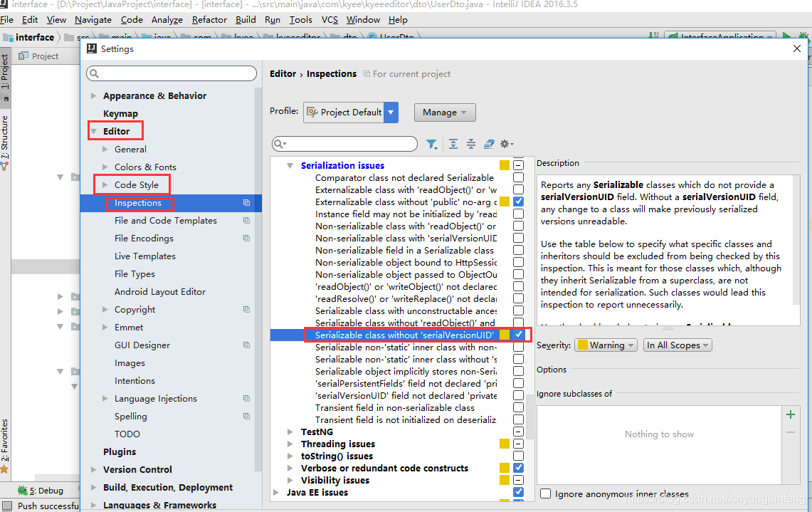Viewport: 812px width, 512px height.
Task: Click the reset to empty eraser icon
Action: click(x=488, y=144)
